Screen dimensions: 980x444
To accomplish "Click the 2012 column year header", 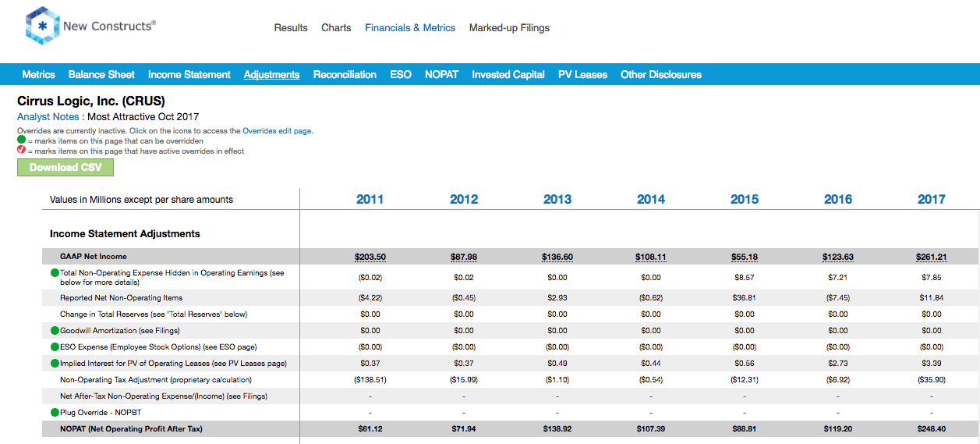I will [464, 200].
